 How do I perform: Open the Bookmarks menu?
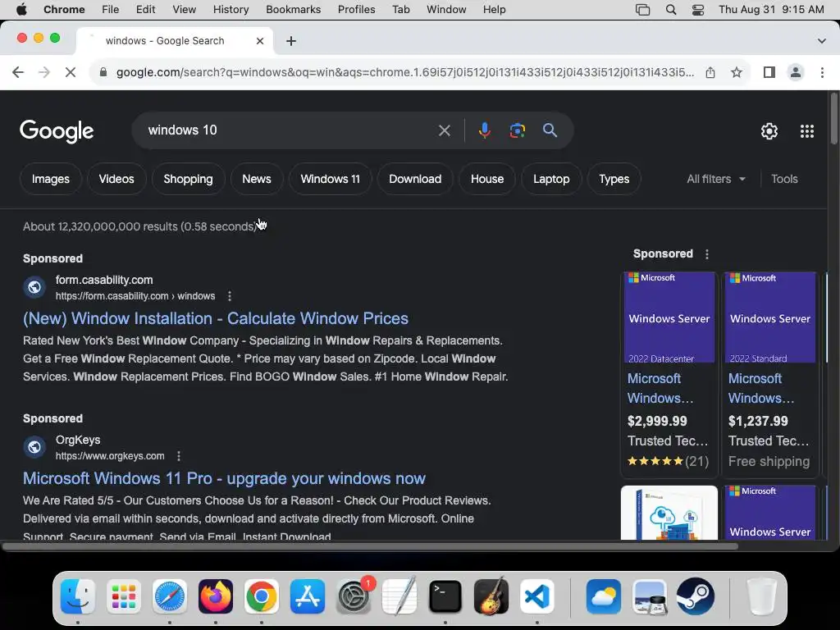tap(293, 10)
